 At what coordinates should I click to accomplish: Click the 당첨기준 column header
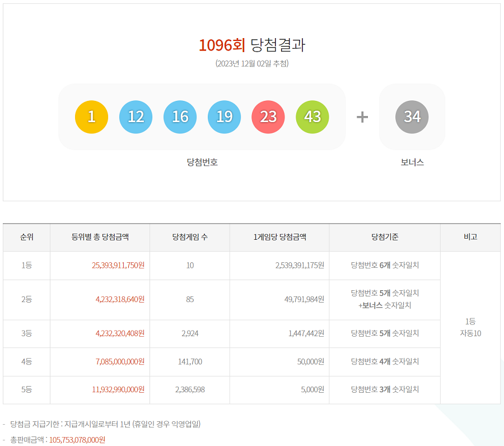click(x=385, y=237)
